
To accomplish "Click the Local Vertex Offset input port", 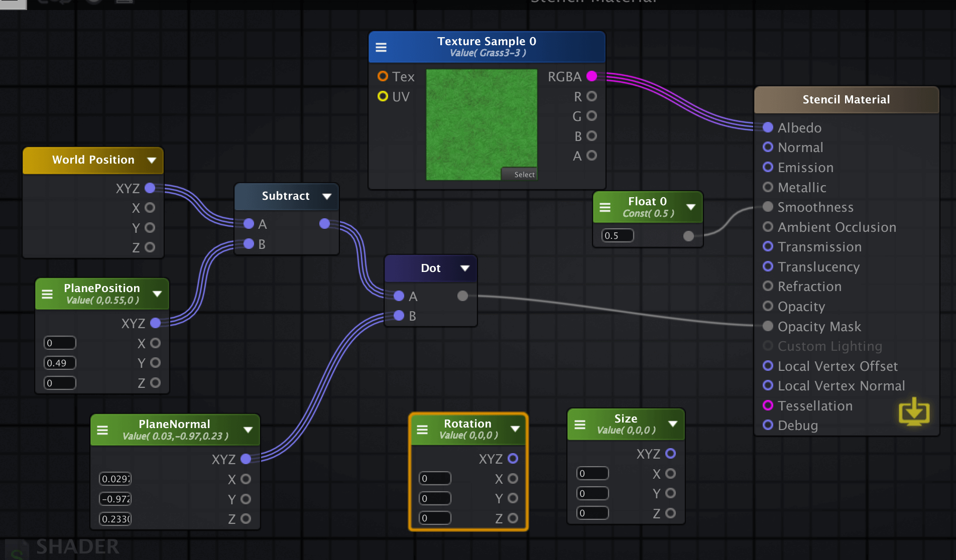I will click(x=768, y=366).
